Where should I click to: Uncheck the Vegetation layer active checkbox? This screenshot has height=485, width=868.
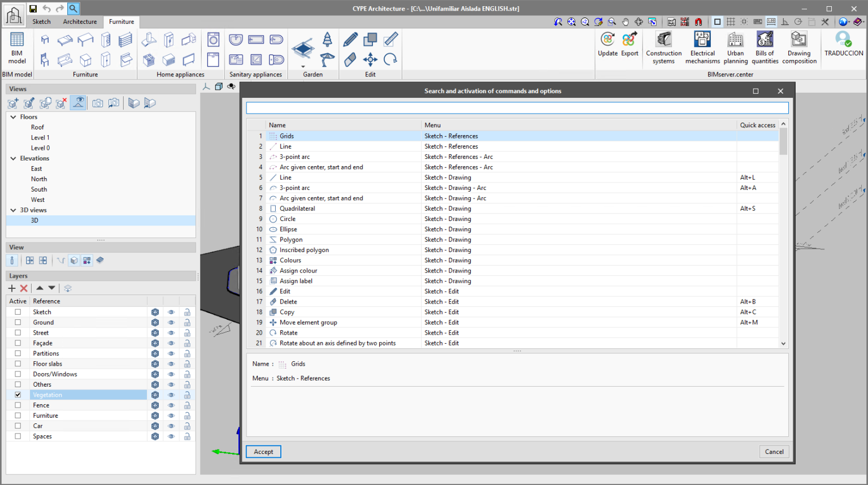point(18,395)
